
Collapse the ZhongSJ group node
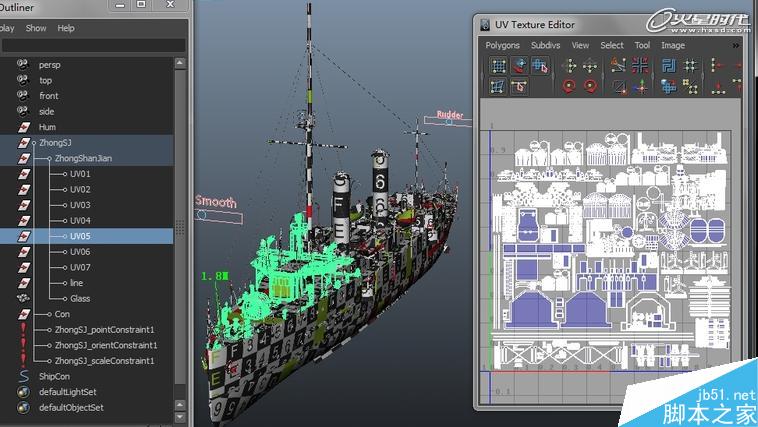pyautogui.click(x=34, y=143)
